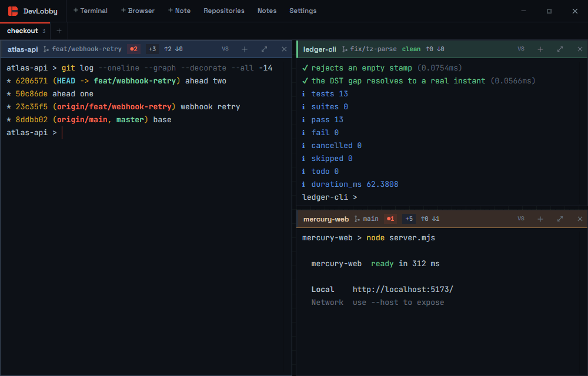Open ledger-cli pane in VS Code

coord(521,49)
